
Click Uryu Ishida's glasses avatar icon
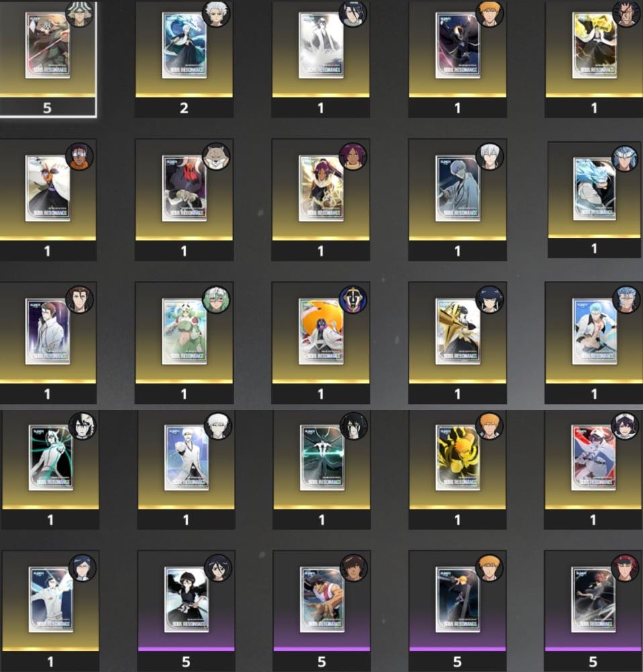[82, 568]
